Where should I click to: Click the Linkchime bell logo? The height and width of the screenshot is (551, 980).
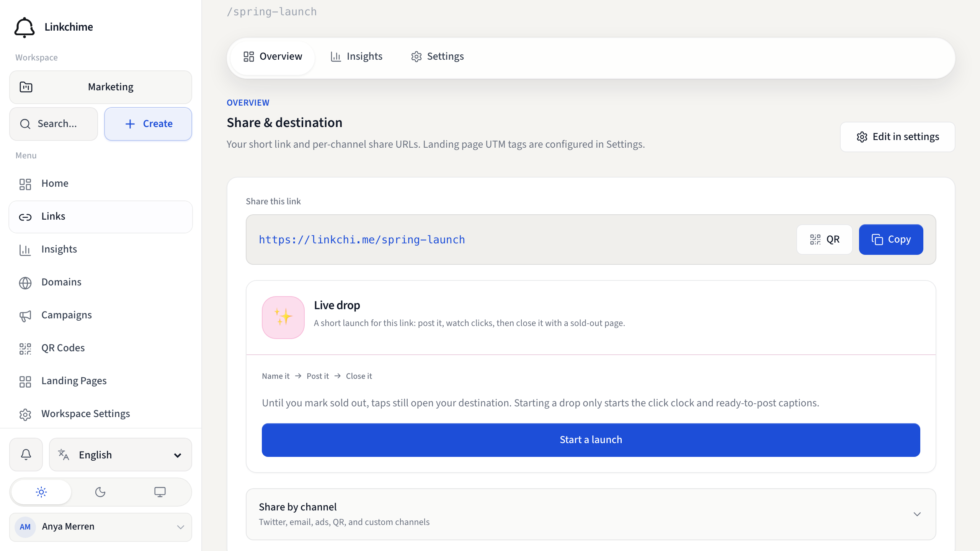24,27
